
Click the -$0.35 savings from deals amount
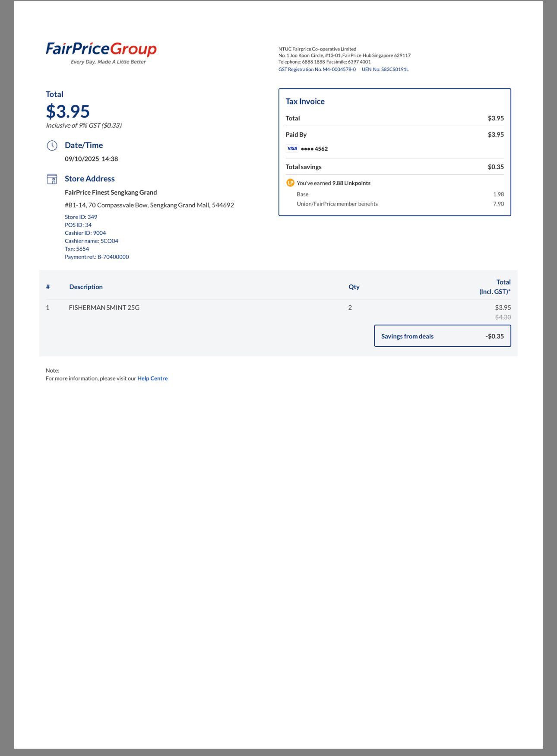click(495, 336)
